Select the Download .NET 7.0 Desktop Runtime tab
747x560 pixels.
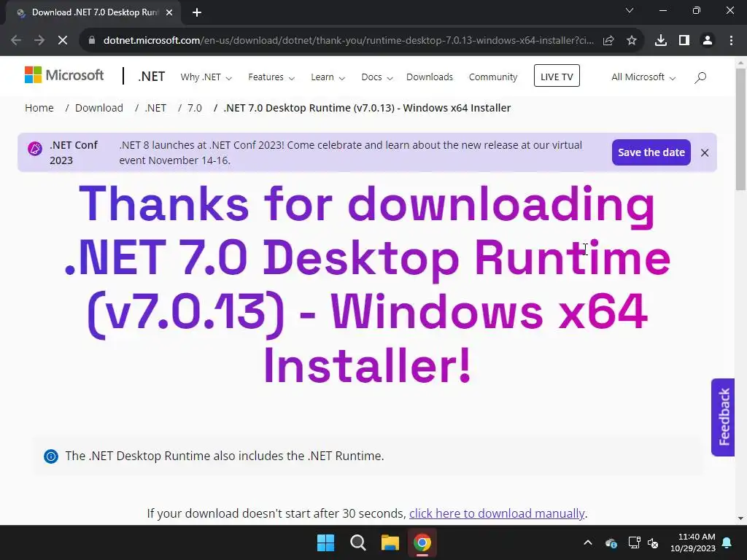(x=93, y=12)
